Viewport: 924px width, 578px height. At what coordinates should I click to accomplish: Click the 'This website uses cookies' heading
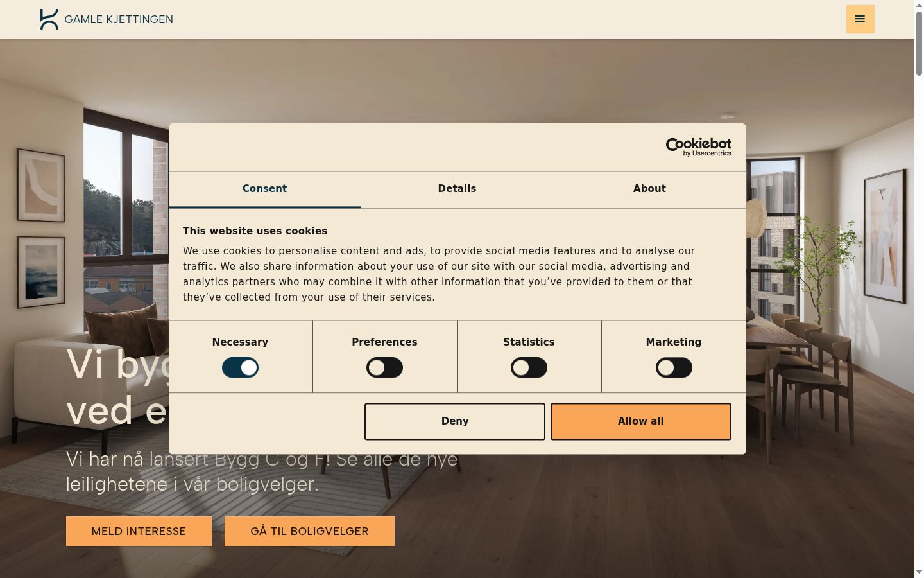(x=255, y=231)
